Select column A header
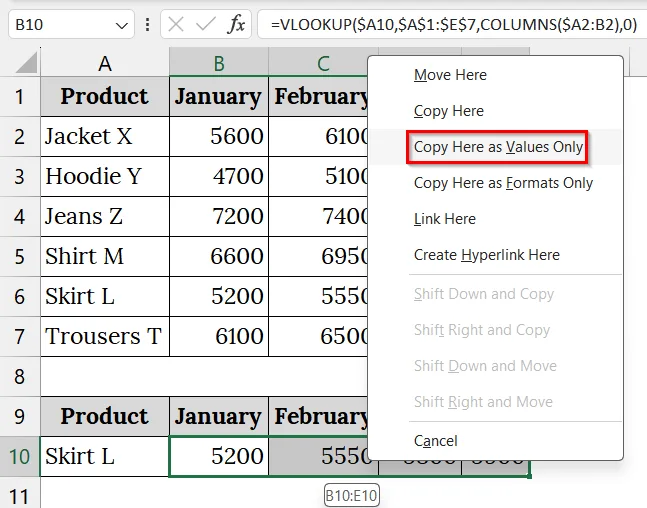This screenshot has height=508, width=647. point(105,63)
